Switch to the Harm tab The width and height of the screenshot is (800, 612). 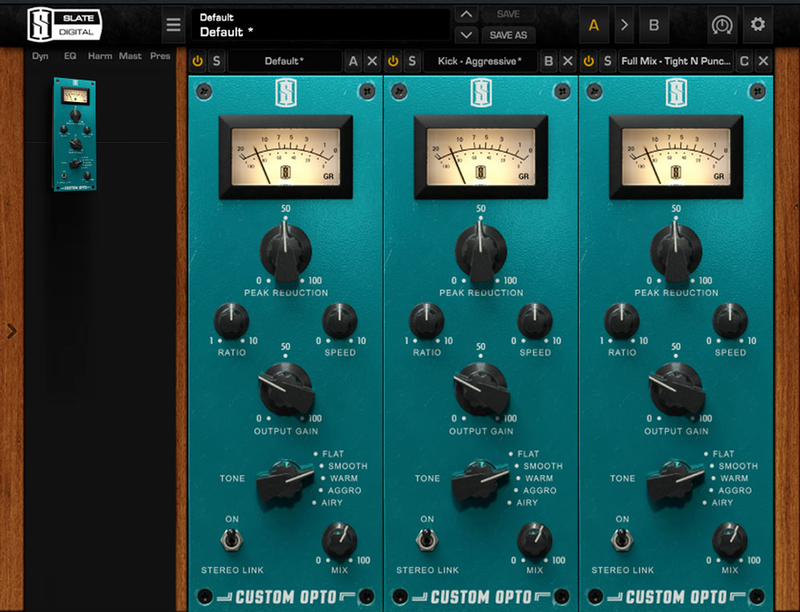(100, 56)
